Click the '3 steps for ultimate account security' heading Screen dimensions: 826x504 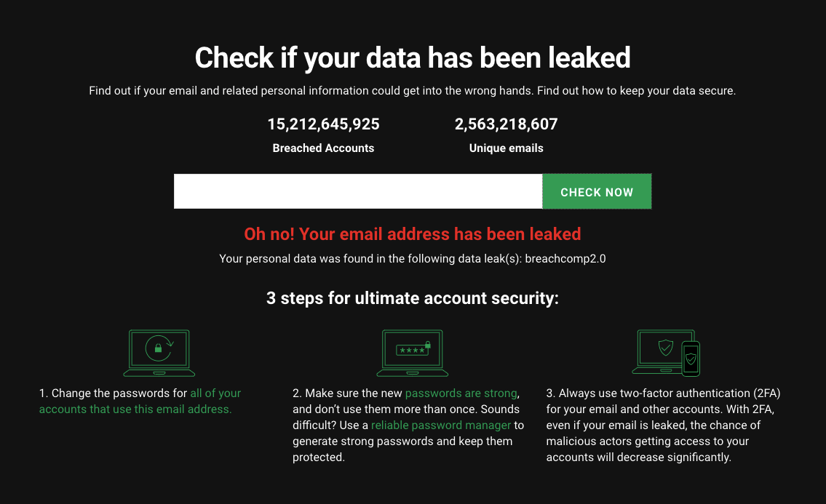coord(413,299)
